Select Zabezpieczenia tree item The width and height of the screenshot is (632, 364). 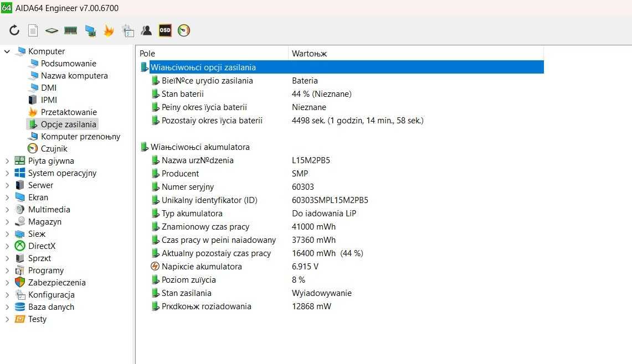pos(57,283)
